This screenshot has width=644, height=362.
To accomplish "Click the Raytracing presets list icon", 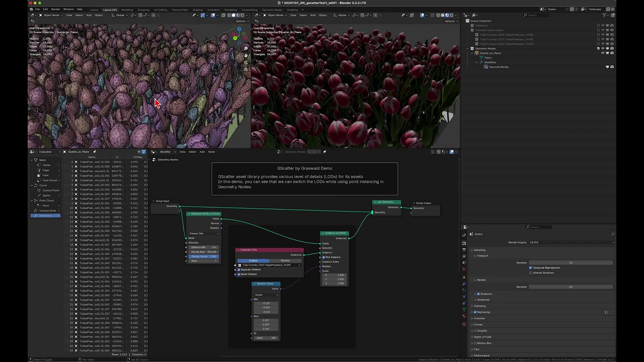I will tap(607, 312).
